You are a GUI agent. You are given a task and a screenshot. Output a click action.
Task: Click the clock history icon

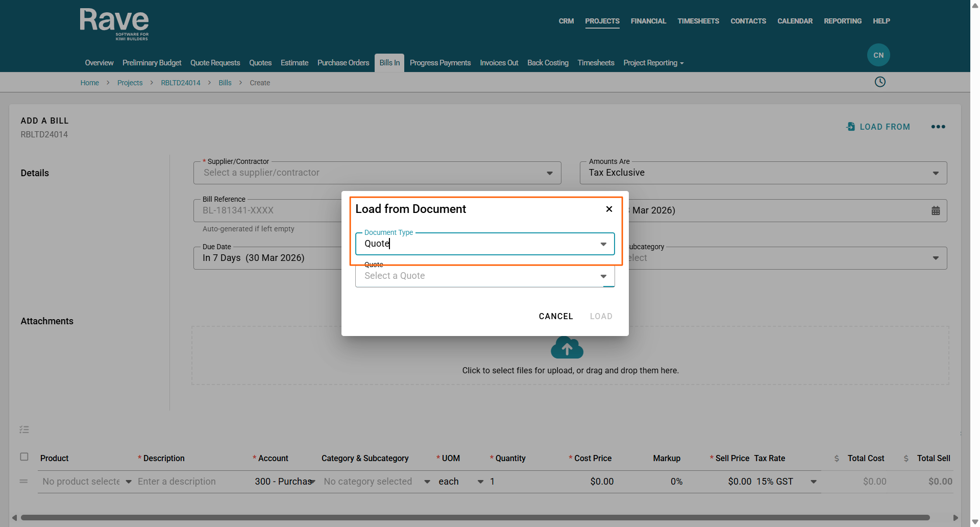click(x=880, y=82)
